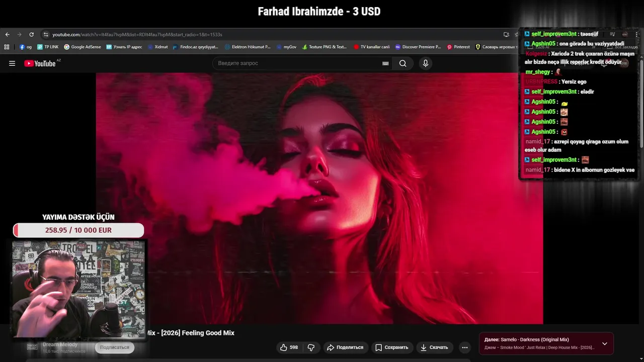Open the Dream Melody channel name
The width and height of the screenshot is (644, 362).
pyautogui.click(x=60, y=344)
